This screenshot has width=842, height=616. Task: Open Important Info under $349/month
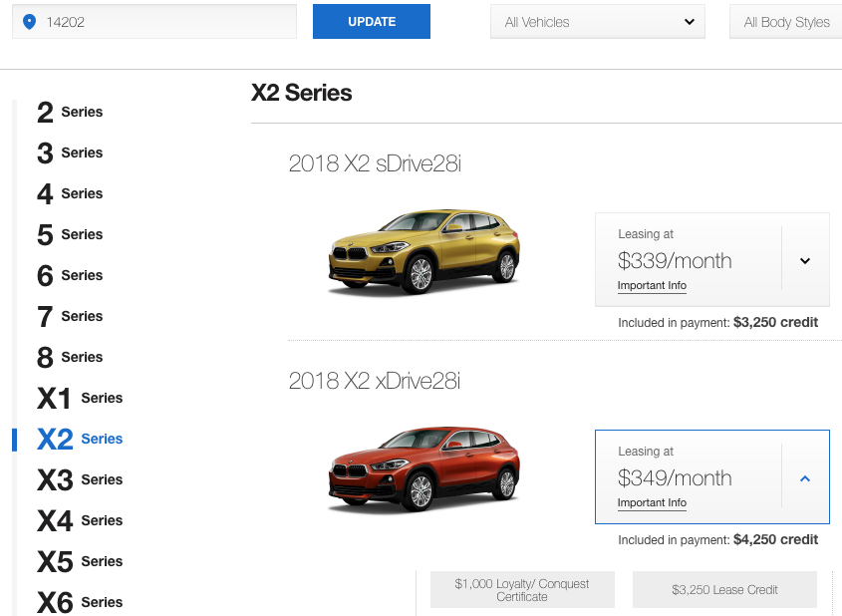(x=652, y=502)
